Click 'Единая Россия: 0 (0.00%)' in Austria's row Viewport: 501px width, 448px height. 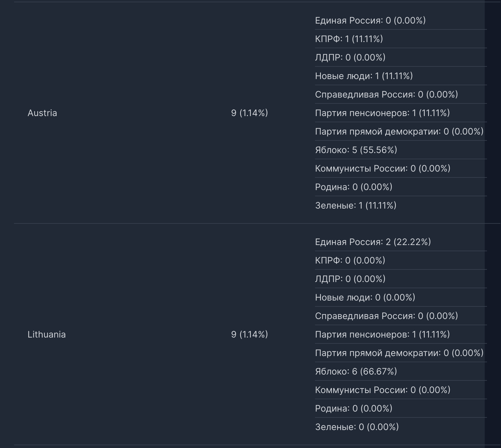[x=370, y=20]
